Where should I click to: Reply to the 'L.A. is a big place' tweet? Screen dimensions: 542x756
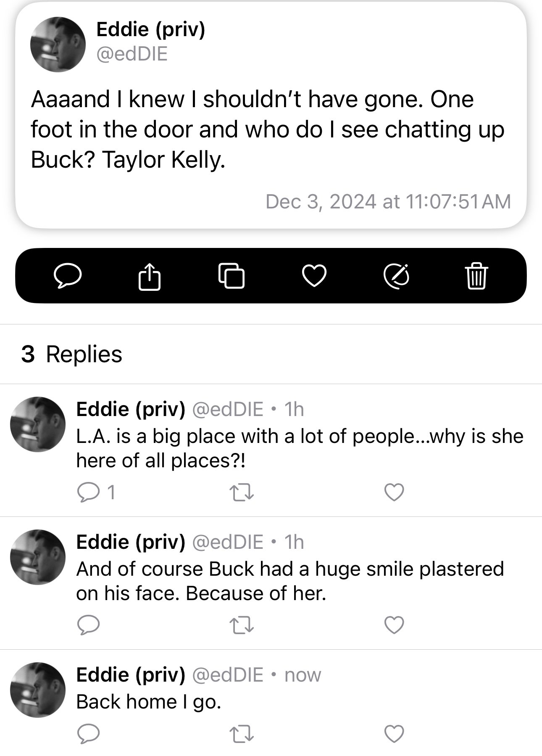click(88, 492)
